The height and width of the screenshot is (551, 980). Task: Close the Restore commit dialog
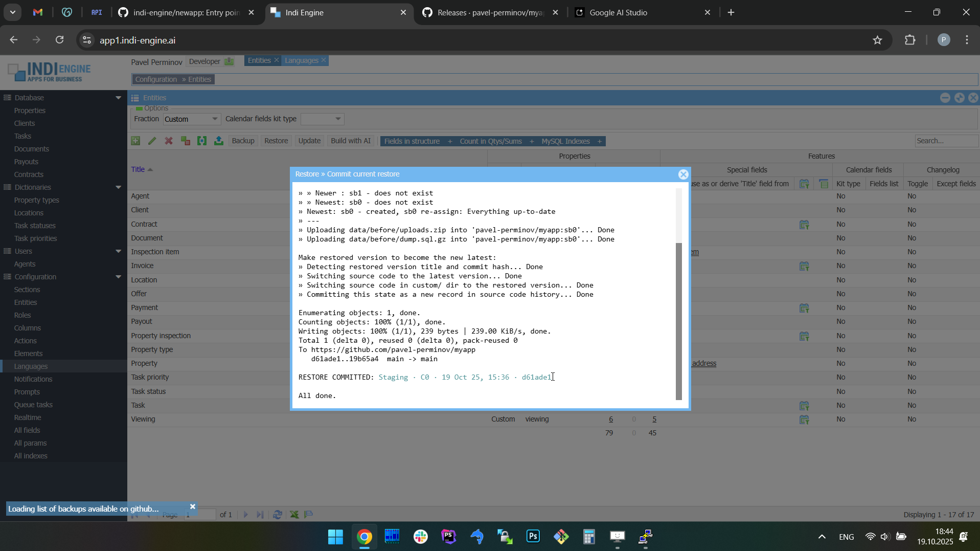click(x=683, y=174)
